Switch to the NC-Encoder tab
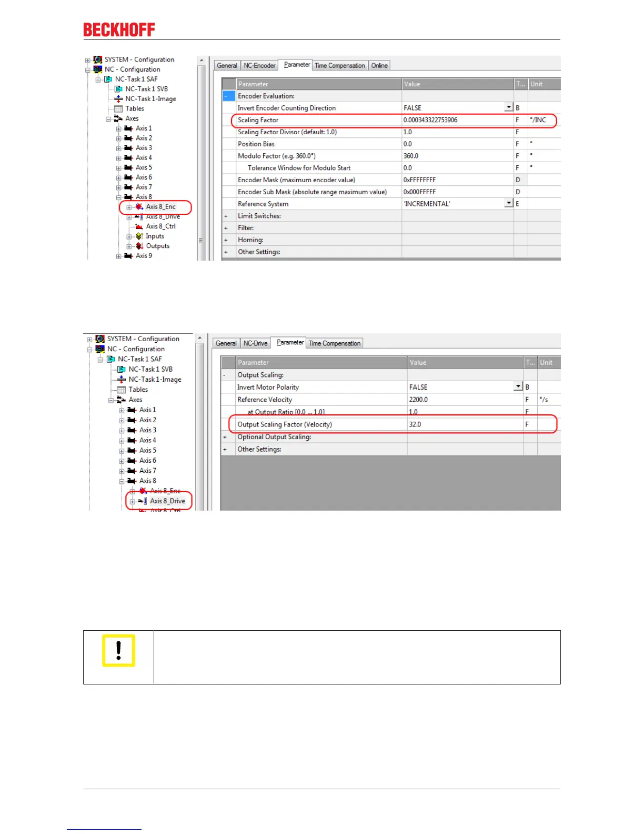This screenshot has width=644, height=834. tap(259, 66)
